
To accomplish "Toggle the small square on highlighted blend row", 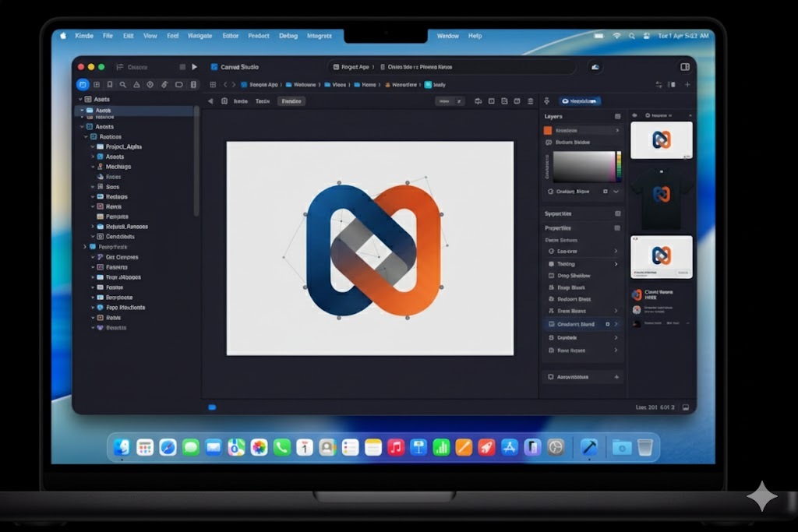I will 607,324.
